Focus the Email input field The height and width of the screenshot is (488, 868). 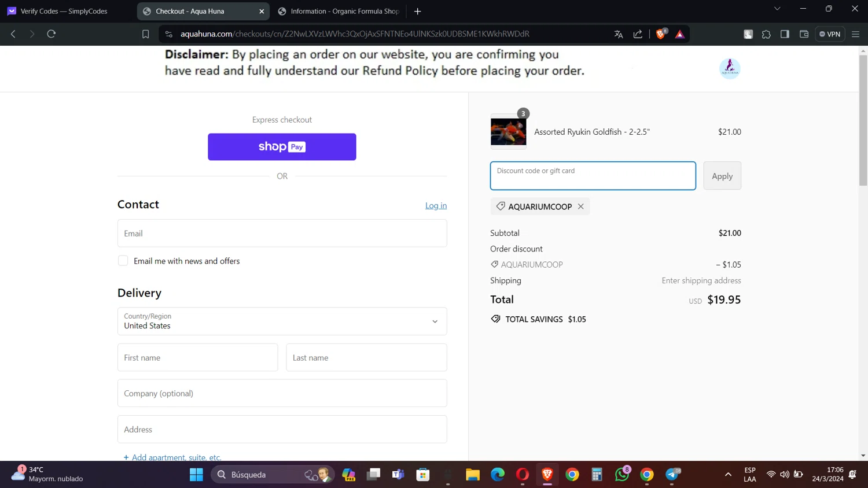tap(282, 233)
